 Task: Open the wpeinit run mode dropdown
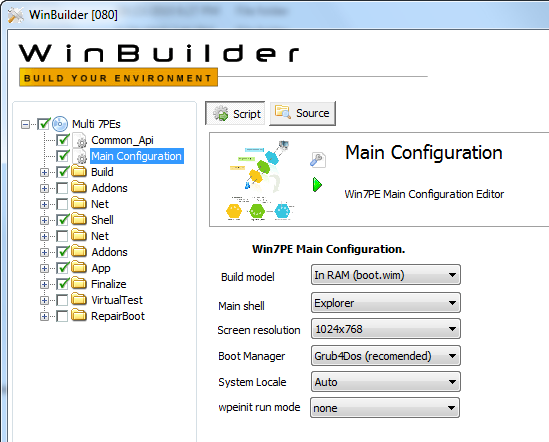coord(385,408)
